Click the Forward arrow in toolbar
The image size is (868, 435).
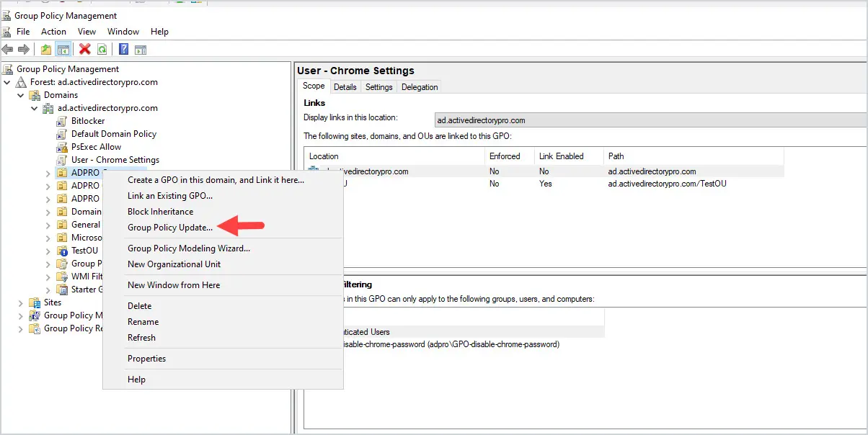point(24,50)
